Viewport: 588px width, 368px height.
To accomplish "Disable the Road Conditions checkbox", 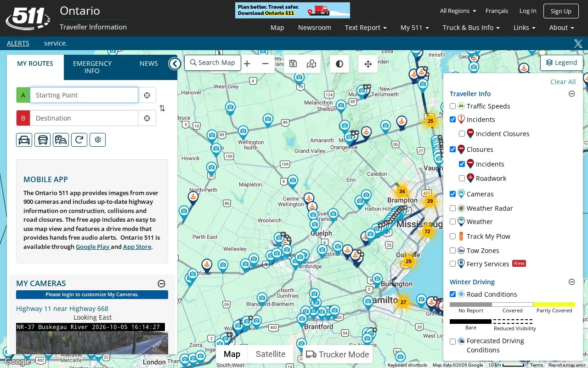I will 453,294.
